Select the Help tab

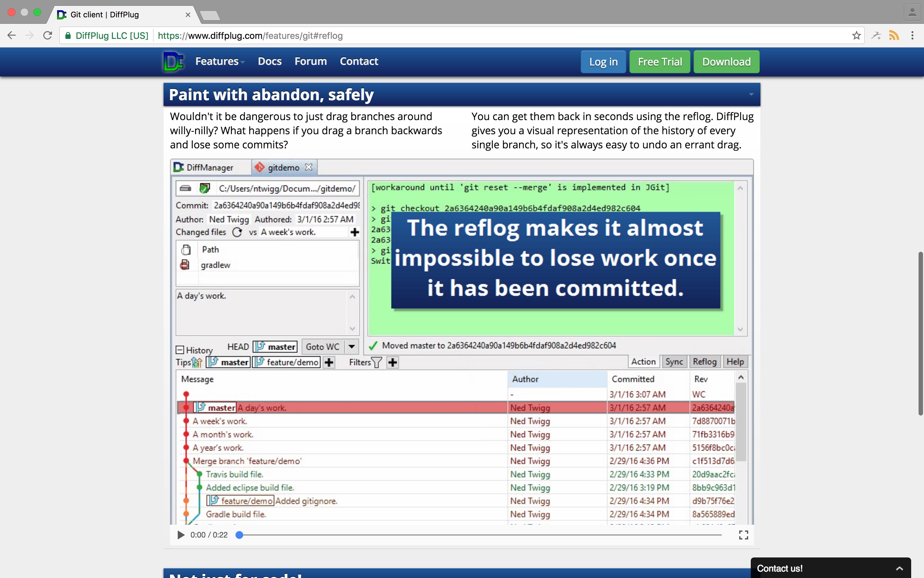[x=735, y=362]
